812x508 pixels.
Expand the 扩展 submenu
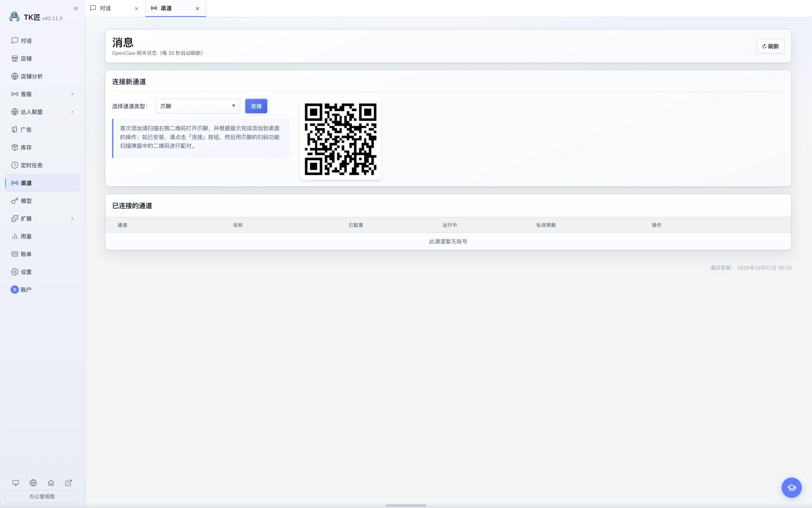(x=42, y=218)
